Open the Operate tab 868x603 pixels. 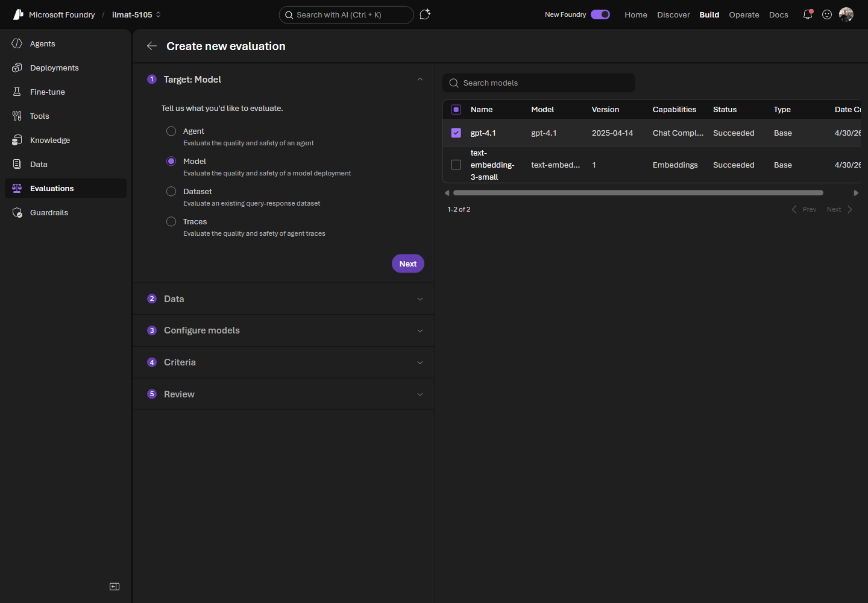[x=744, y=14]
